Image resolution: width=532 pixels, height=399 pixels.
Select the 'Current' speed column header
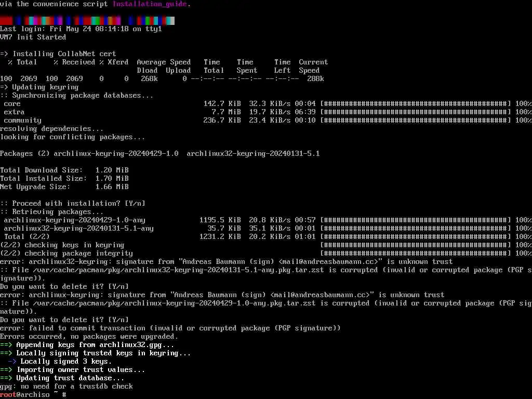point(313,62)
